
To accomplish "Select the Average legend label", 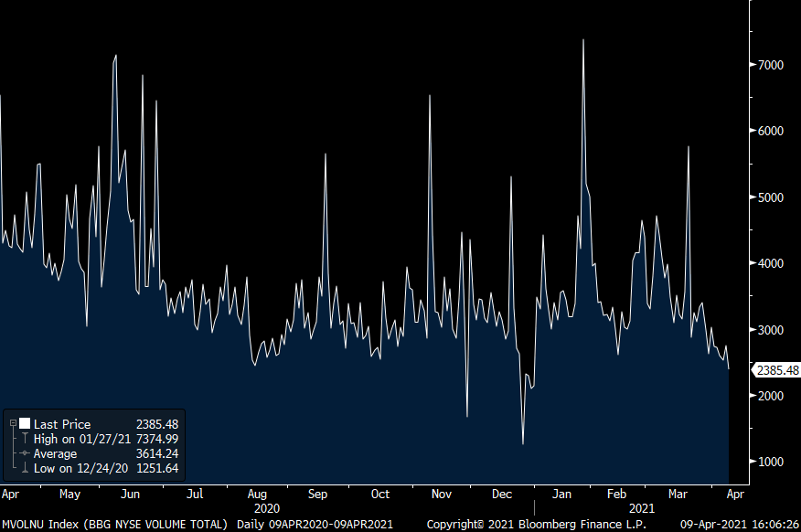I will pos(55,454).
